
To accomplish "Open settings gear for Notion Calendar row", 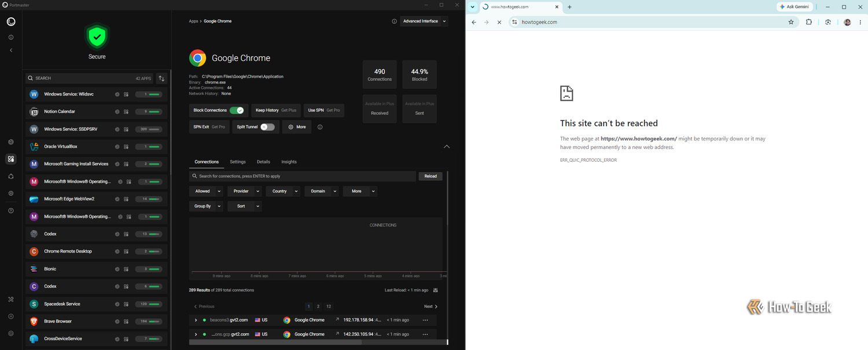I will pos(117,112).
